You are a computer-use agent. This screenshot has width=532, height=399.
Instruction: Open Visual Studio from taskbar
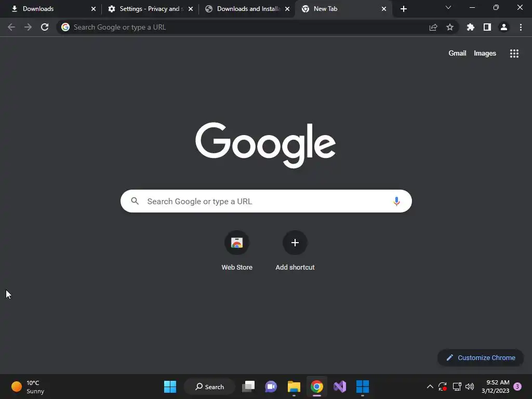340,387
